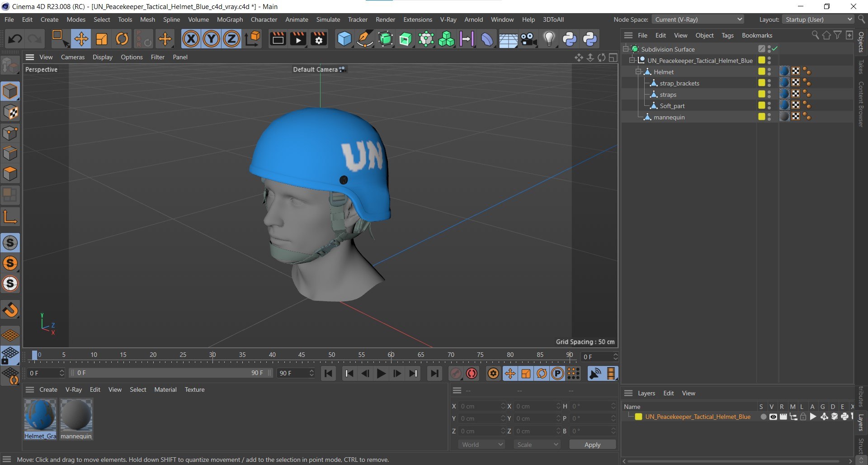
Task: Open the Spline Pen tool
Action: point(364,39)
